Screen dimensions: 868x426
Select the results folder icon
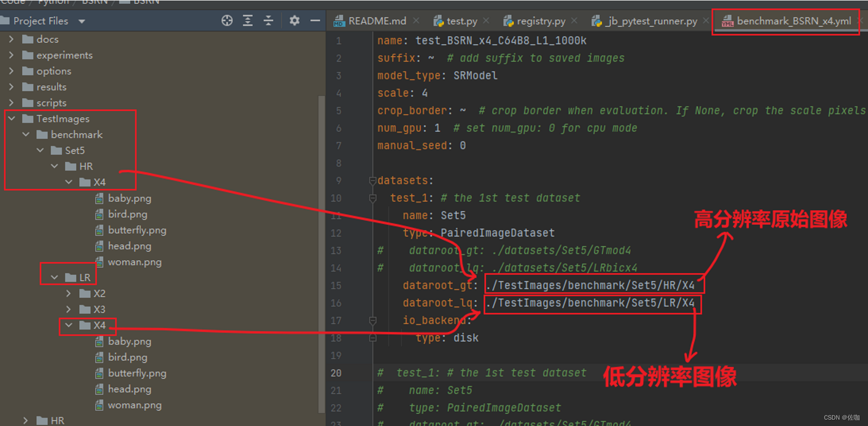point(28,87)
